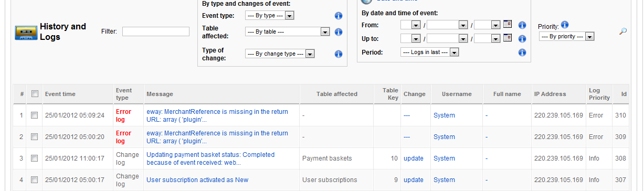
Task: Click info icon beside Period dropdown
Action: coord(522,52)
